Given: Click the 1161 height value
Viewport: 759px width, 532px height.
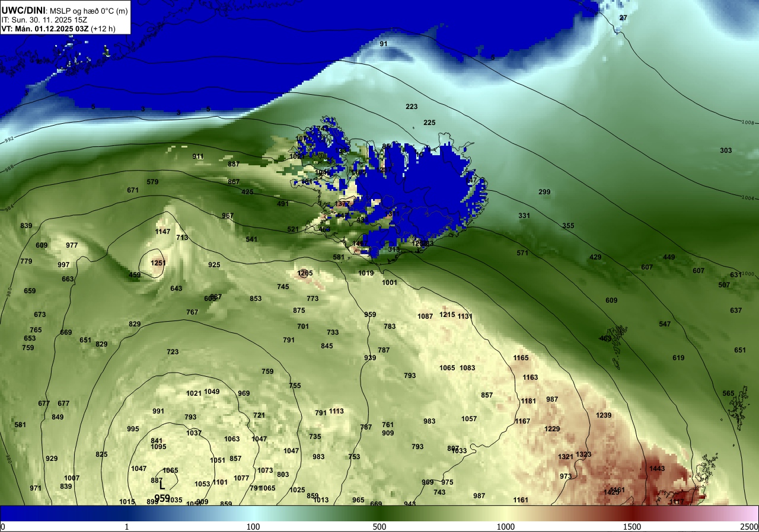Looking at the screenshot, I should click(x=521, y=500).
